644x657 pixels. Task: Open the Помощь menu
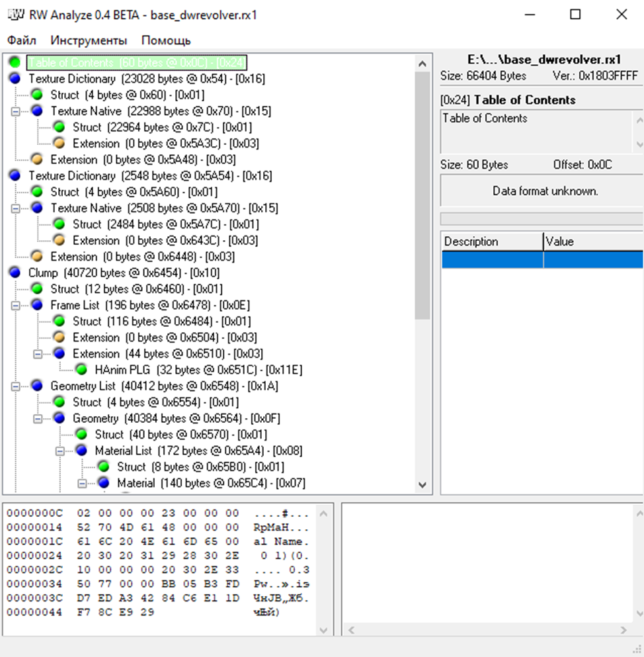[x=166, y=40]
